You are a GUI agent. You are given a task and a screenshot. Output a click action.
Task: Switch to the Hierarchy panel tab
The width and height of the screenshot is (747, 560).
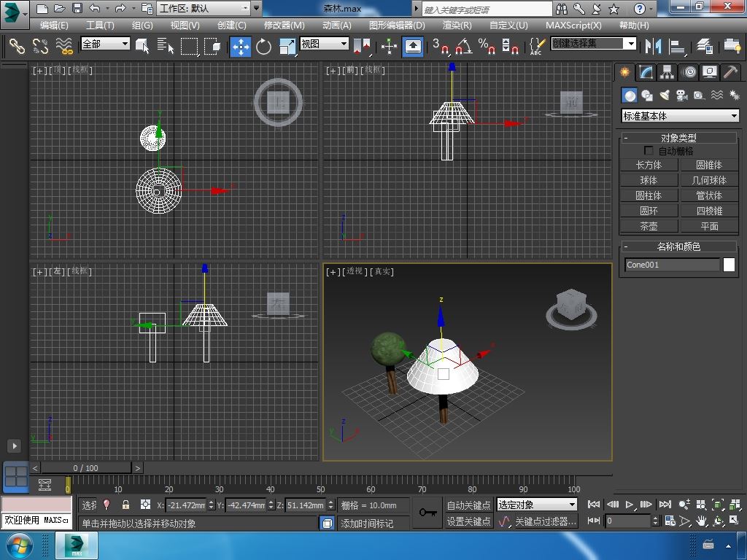[x=667, y=72]
